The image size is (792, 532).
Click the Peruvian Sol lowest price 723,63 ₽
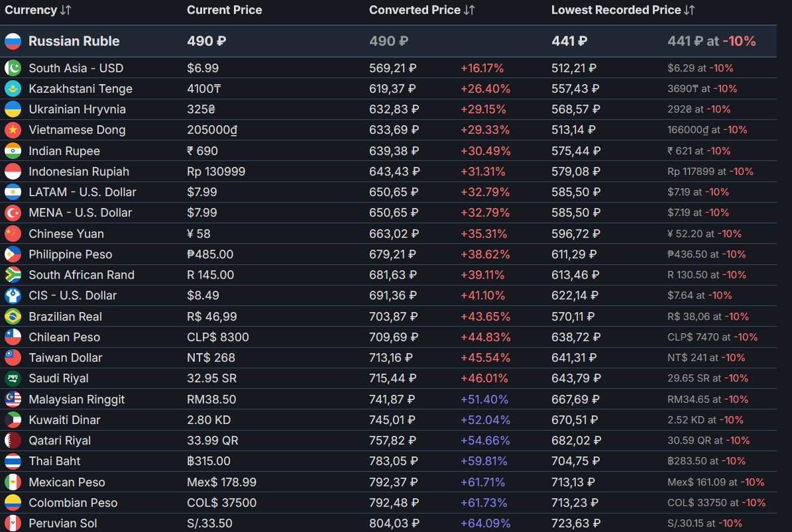coord(575,523)
